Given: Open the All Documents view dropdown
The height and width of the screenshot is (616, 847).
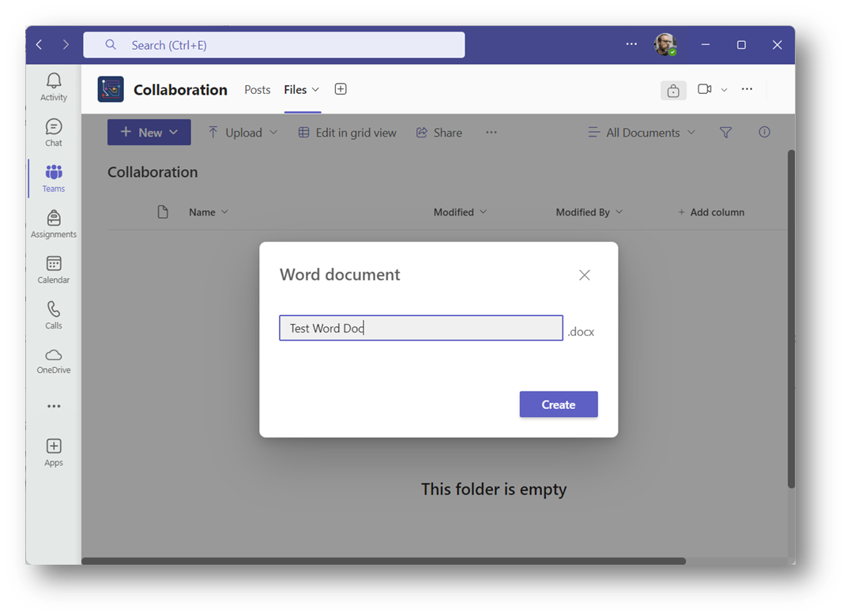Looking at the screenshot, I should tap(642, 133).
